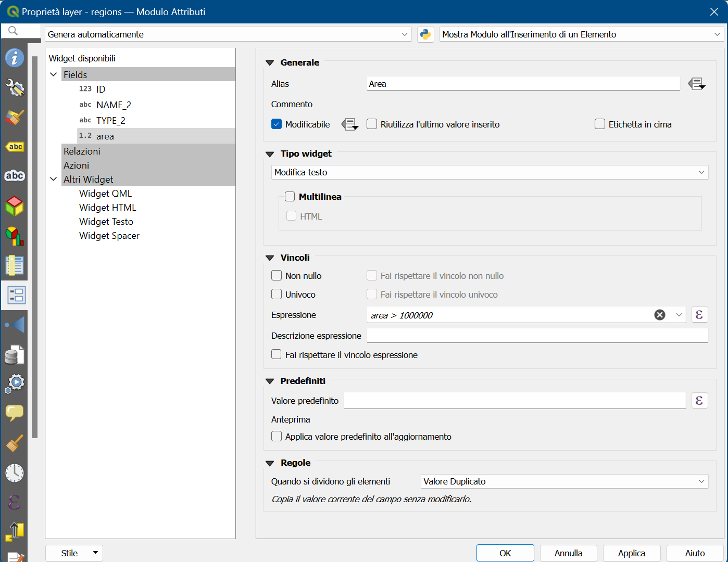Open the 3D View cube icon
The image size is (728, 562).
(x=15, y=206)
